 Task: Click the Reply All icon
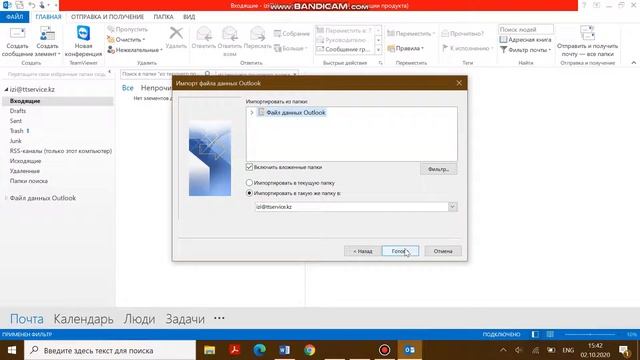tap(230, 34)
